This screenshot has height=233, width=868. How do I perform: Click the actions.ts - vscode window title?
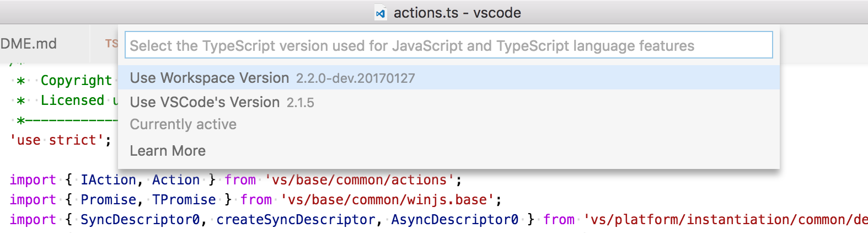coord(457,13)
